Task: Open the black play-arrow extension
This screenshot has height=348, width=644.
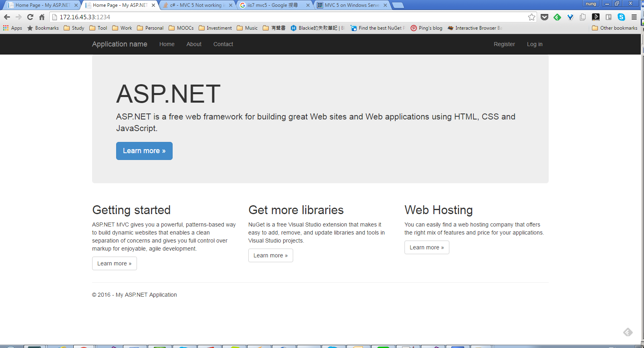Action: 596,17
